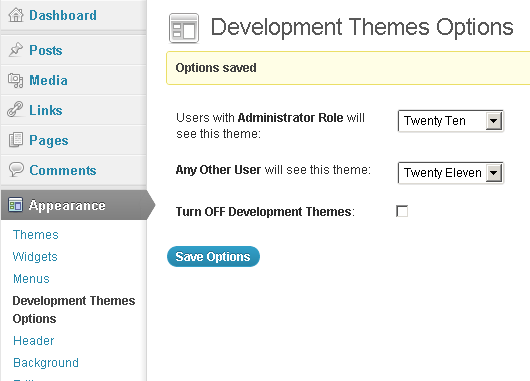
Task: Click the Posts pushpin icon
Action: (x=16, y=50)
